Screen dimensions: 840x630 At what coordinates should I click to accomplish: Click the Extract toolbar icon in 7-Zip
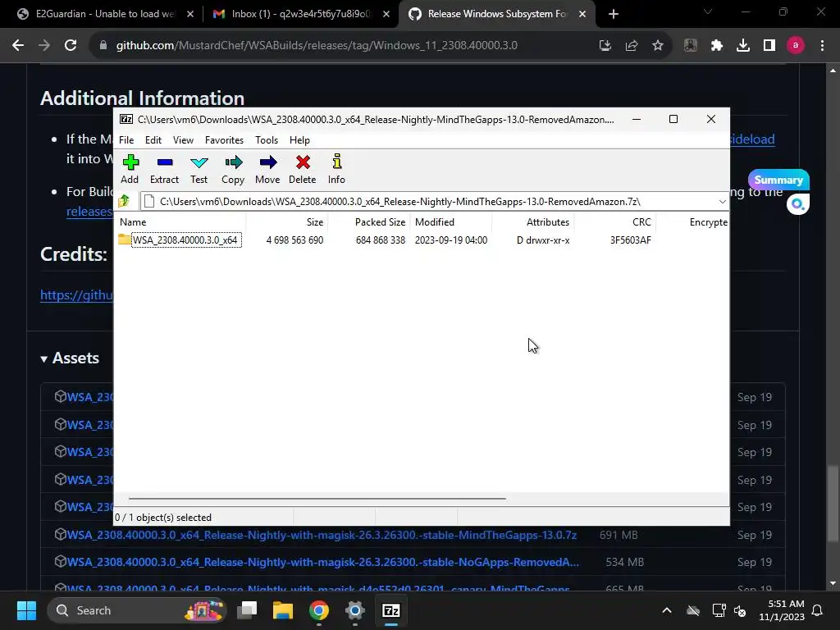pos(164,169)
